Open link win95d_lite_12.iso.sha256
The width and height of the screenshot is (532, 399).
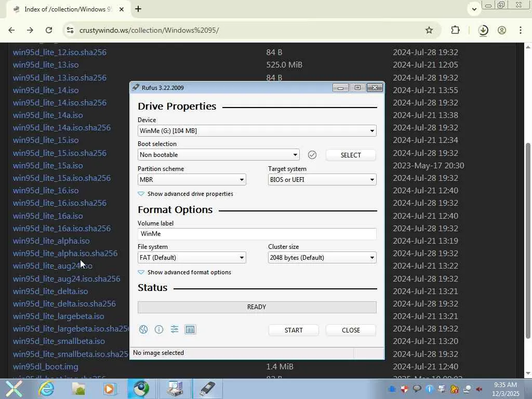[x=60, y=52]
